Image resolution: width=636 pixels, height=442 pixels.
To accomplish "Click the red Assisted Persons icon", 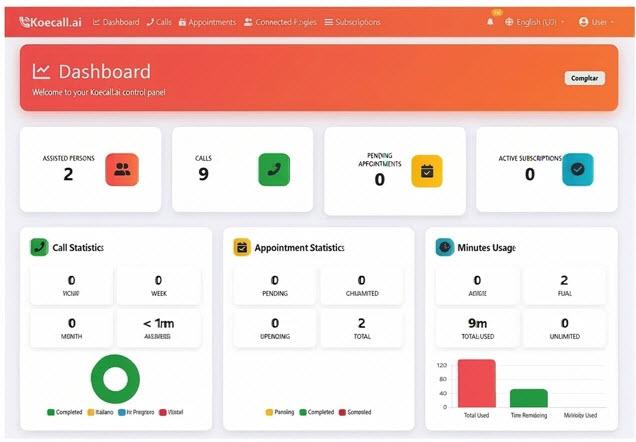I will click(x=122, y=170).
